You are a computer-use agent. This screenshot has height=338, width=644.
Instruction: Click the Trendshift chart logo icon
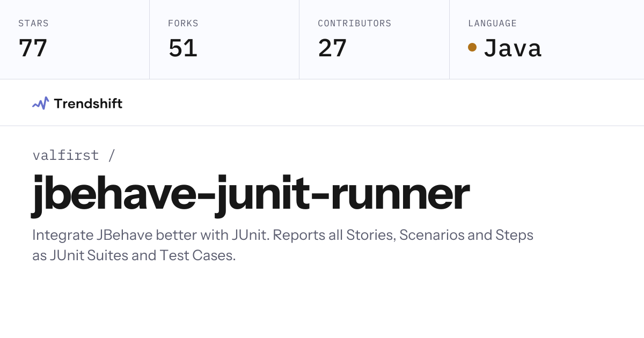click(x=41, y=104)
